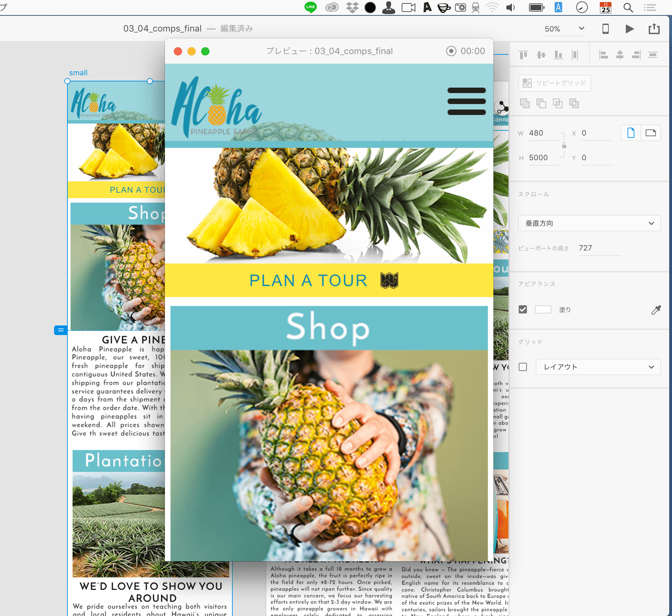Toggle the 塗り fill checkbox
The image size is (672, 616).
click(523, 309)
